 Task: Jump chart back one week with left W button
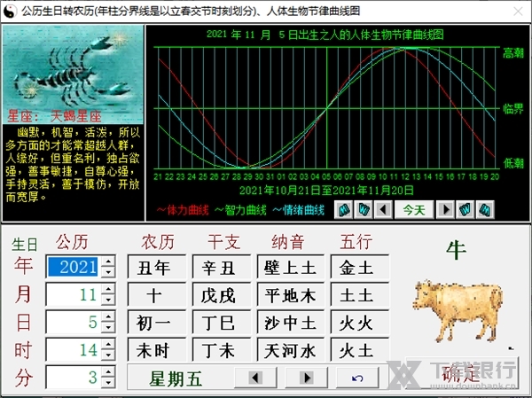(364, 210)
